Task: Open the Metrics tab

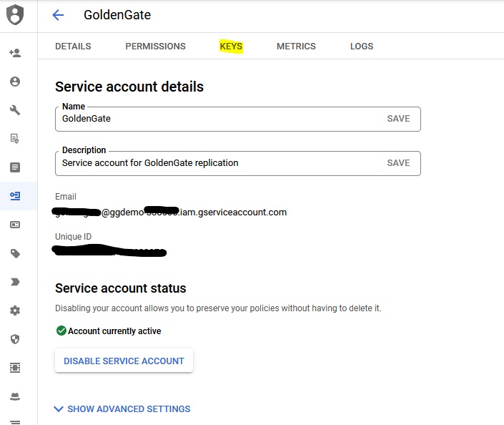Action: click(x=296, y=47)
